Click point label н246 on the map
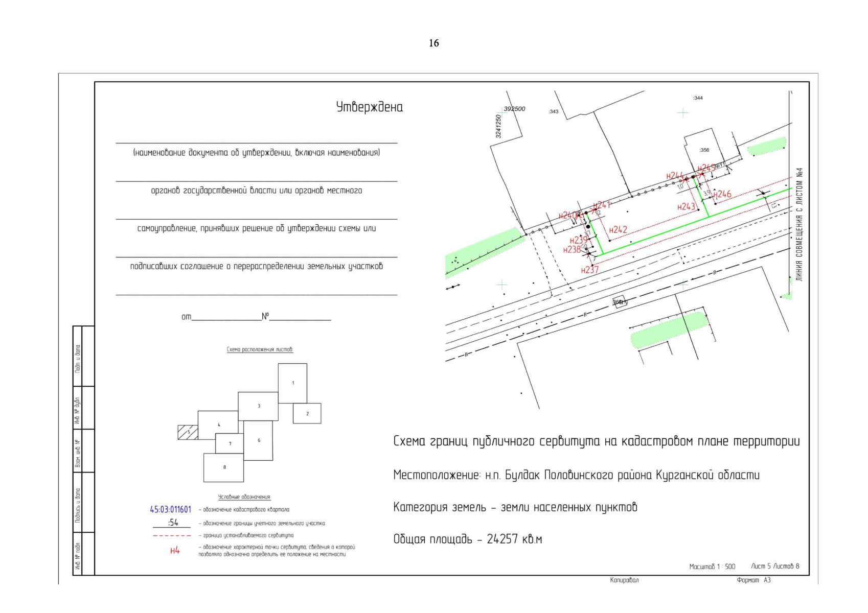The height and width of the screenshot is (613, 868). (722, 194)
